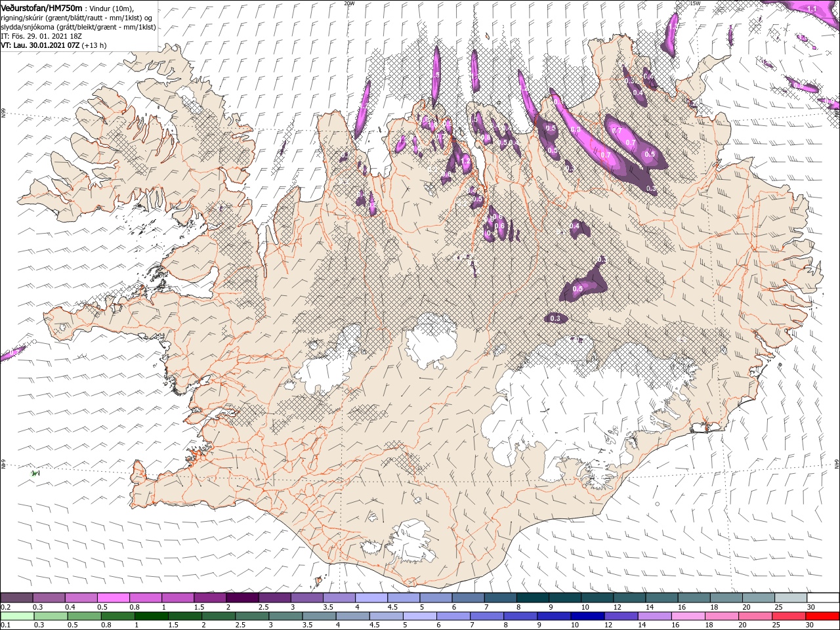Image resolution: width=840 pixels, height=630 pixels.
Task: Click the Veðurstofan/HM750m title text
Action: point(42,7)
